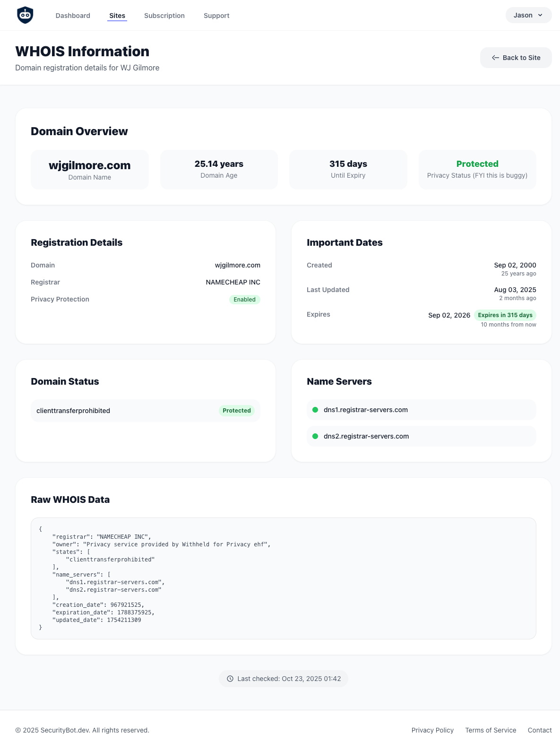Viewport: 560px width, 750px height.
Task: Click the SecurityBot shield logo
Action: [x=25, y=15]
